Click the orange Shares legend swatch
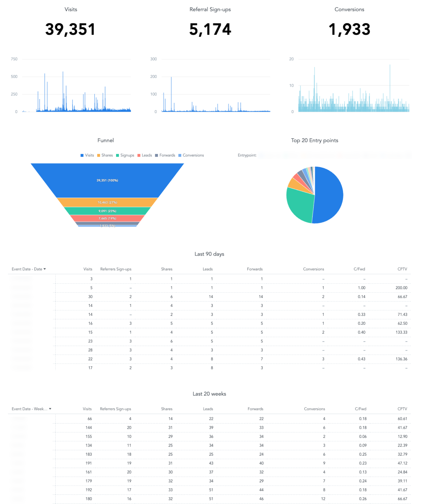This screenshot has height=504, width=422. coord(99,155)
